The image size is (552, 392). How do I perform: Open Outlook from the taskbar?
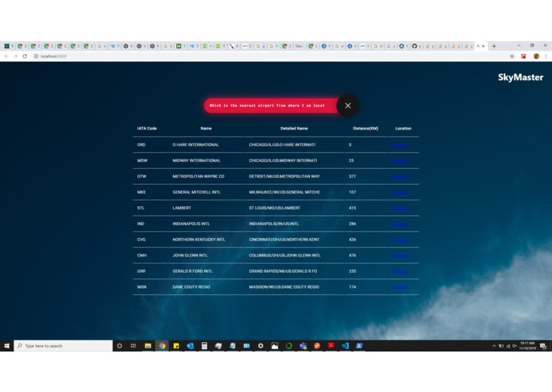click(190, 346)
